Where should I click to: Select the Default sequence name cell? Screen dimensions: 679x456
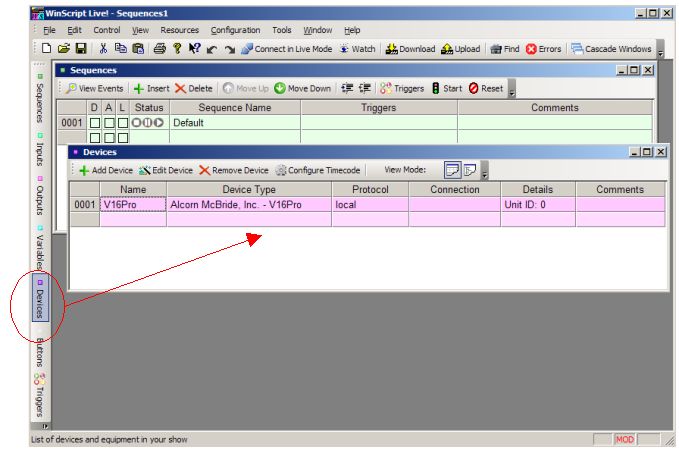235,123
